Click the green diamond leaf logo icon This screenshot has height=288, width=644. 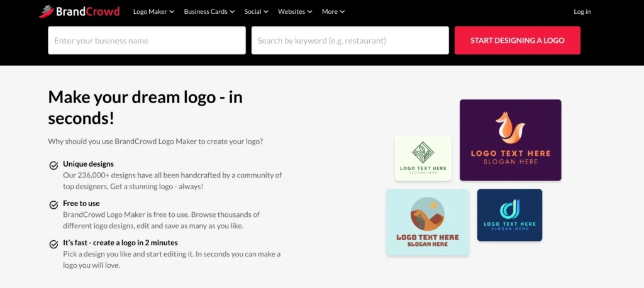point(423,152)
